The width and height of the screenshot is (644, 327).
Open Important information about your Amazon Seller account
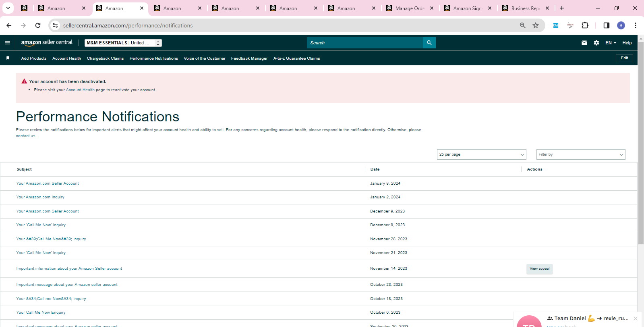[69, 269]
